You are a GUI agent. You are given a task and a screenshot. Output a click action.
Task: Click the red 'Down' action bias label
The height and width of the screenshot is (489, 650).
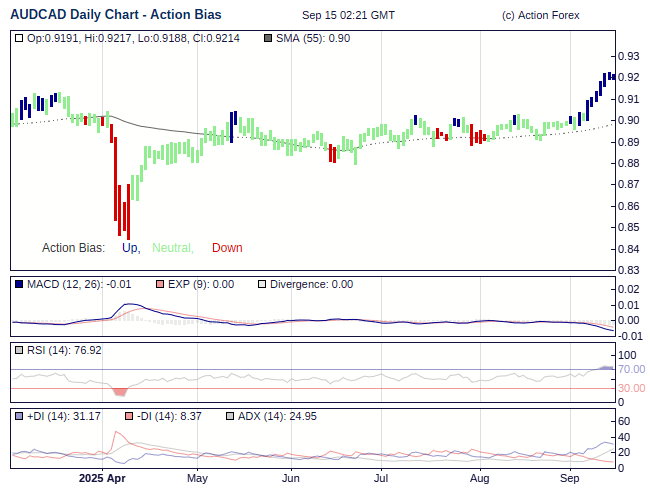pos(227,248)
